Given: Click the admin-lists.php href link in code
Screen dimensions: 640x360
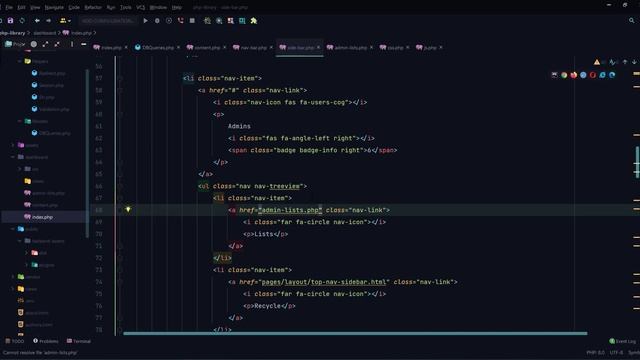Looking at the screenshot, I should tap(290, 210).
